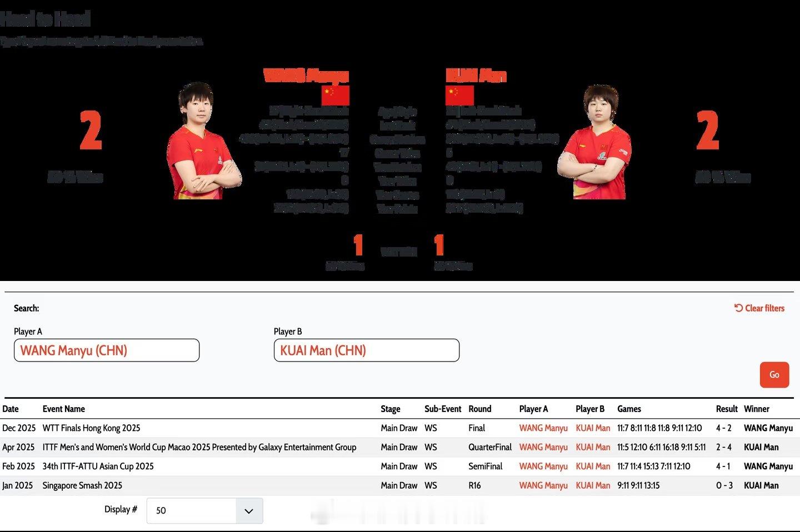Select winner KUAI Man in the Jan 2025 row
The image size is (800, 532).
[761, 485]
